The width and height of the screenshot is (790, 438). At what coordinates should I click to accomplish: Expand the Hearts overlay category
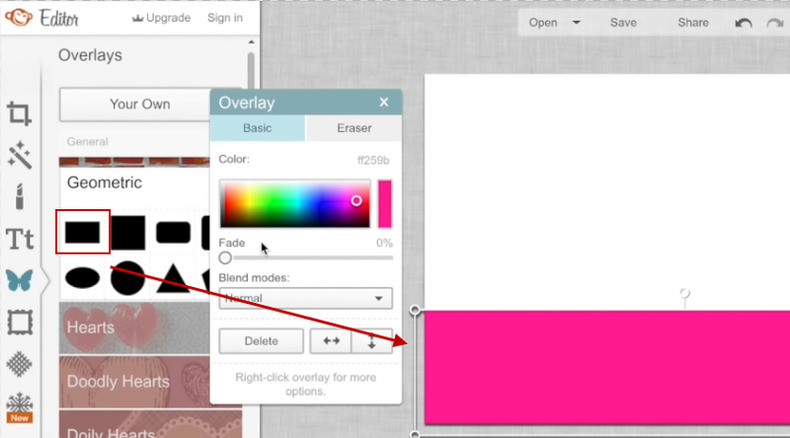[x=150, y=328]
